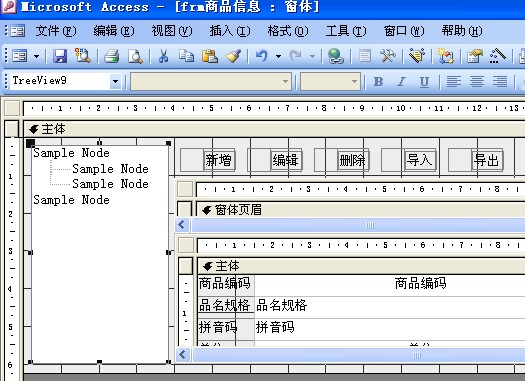
Task: Click the Insert Hyperlink globe icon
Action: coord(336,56)
